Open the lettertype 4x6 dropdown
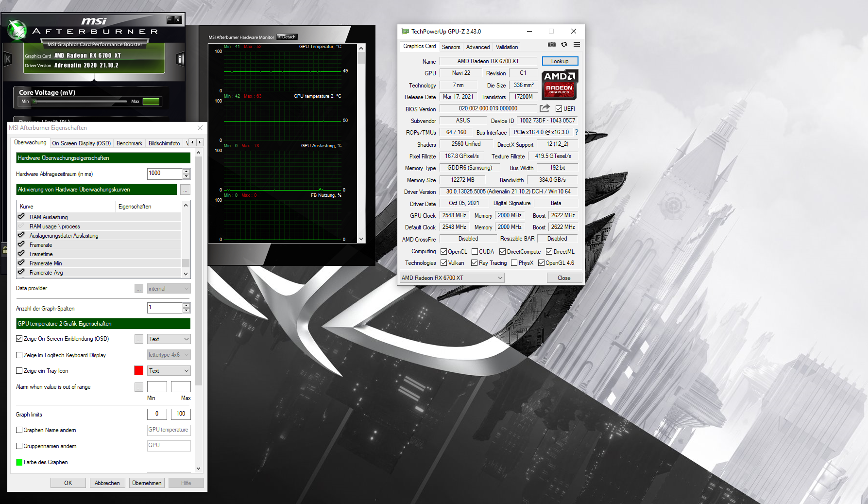 tap(169, 355)
